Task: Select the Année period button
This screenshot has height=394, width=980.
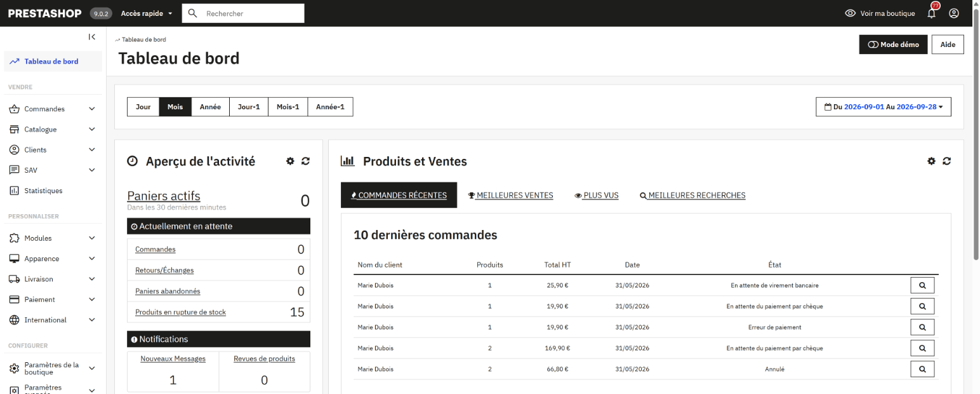Action: point(210,107)
